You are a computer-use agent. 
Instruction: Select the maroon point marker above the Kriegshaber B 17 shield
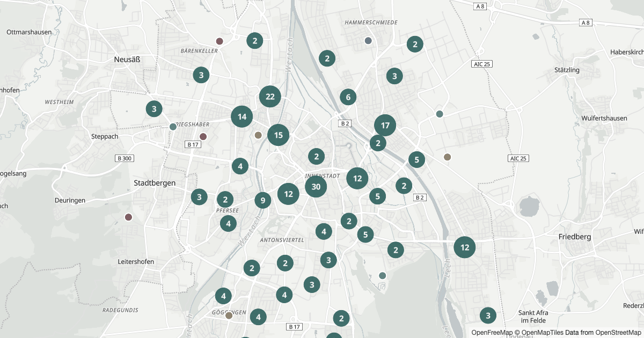point(203,137)
